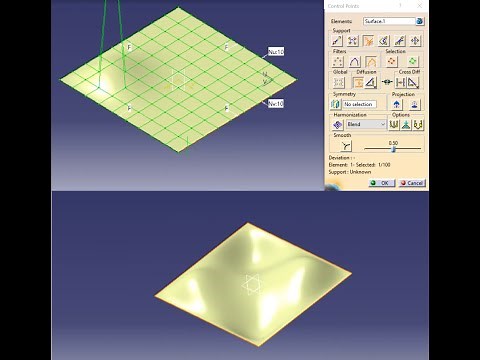Click the fourth Support icon with diamond
The image size is (480, 360).
click(x=384, y=41)
